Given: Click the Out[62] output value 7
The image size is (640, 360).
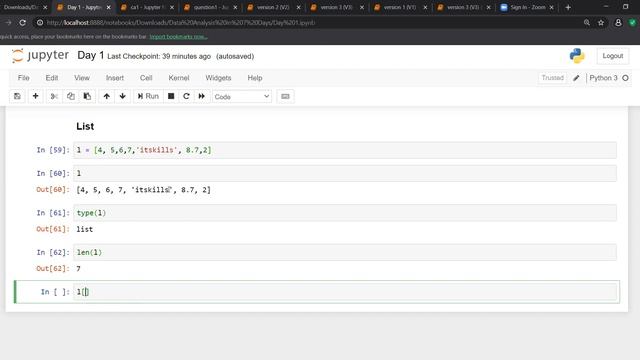Looking at the screenshot, I should [x=78, y=269].
